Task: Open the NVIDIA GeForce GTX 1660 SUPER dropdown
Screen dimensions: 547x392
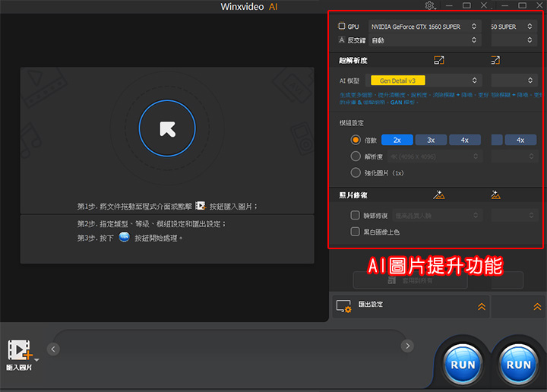Action: tap(425, 27)
